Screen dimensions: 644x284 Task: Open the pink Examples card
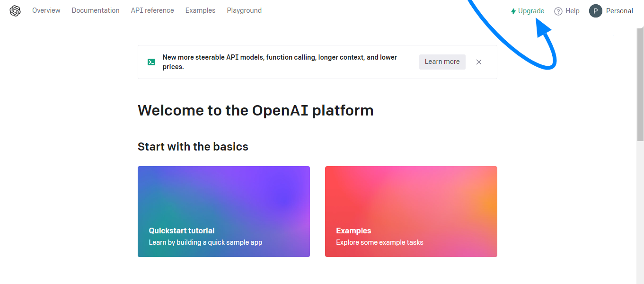pos(411,212)
